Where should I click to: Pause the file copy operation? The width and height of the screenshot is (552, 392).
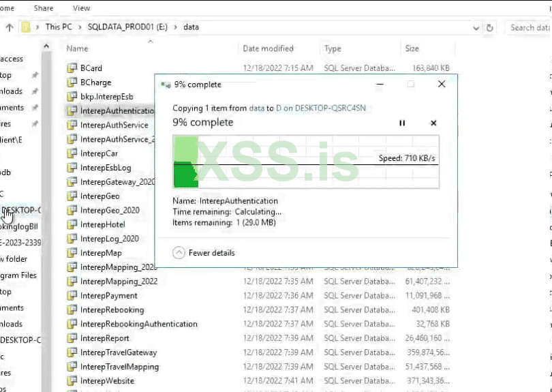[402, 123]
